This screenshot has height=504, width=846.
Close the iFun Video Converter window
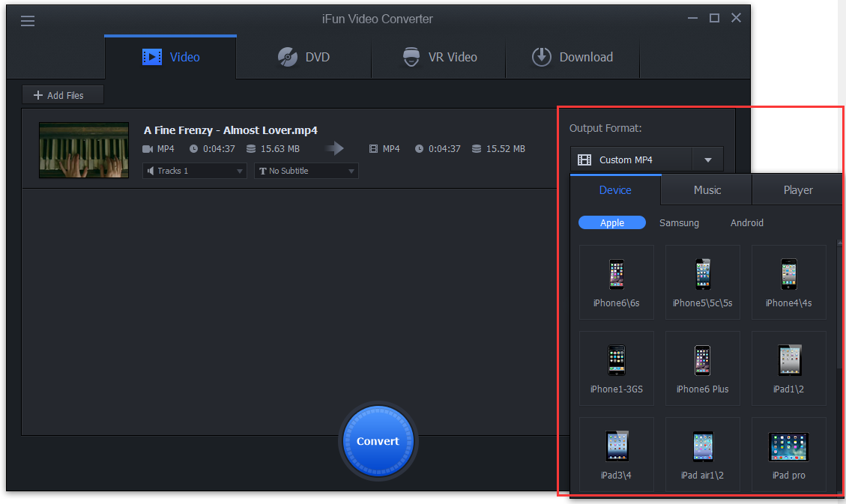click(x=736, y=18)
